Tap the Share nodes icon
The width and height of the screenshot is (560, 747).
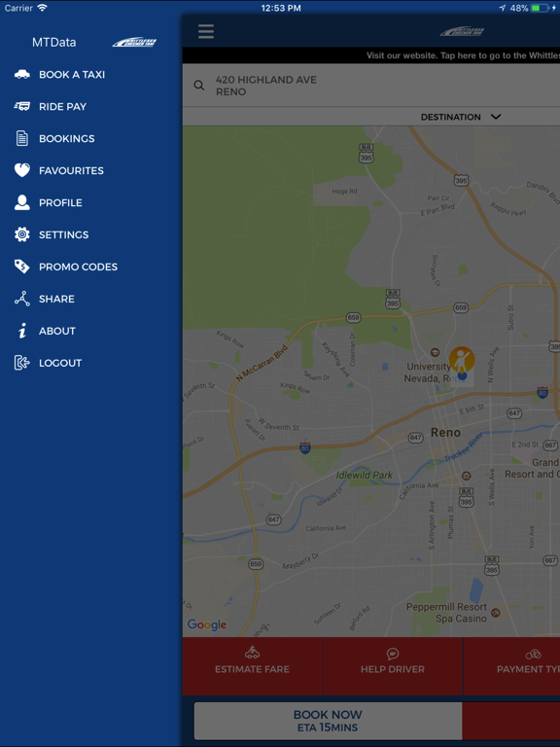[22, 299]
